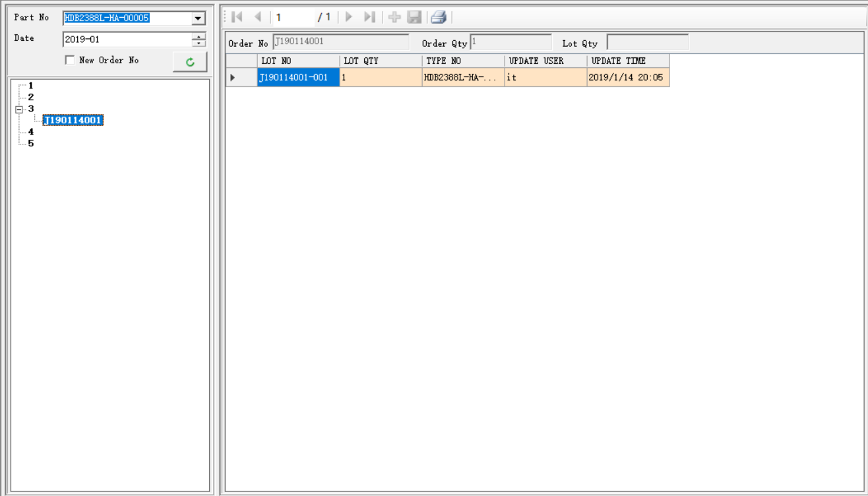The height and width of the screenshot is (496, 868).
Task: Select tree node 5
Action: pos(30,143)
